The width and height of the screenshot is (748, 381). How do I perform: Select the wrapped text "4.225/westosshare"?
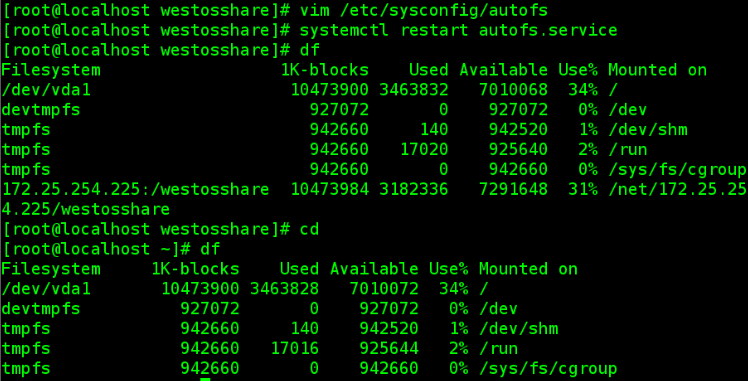click(86, 209)
